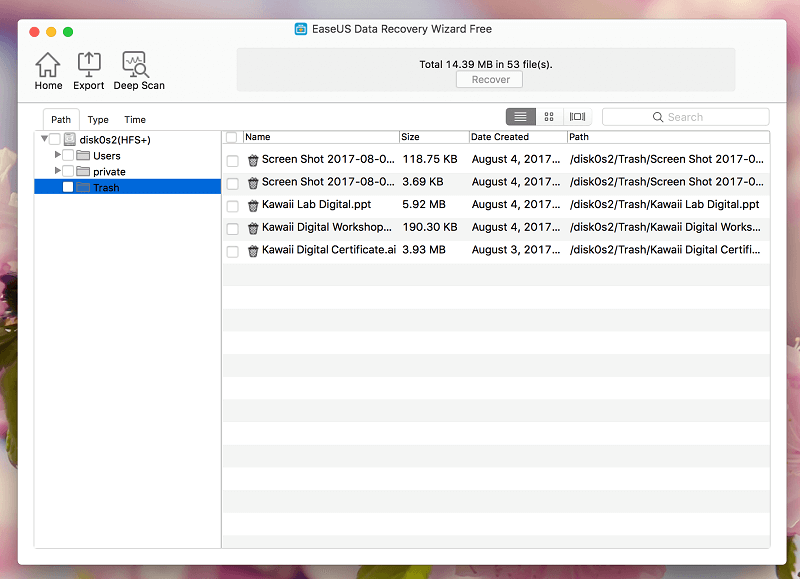This screenshot has height=579, width=800.
Task: Select Users label in folder tree
Action: 107,156
